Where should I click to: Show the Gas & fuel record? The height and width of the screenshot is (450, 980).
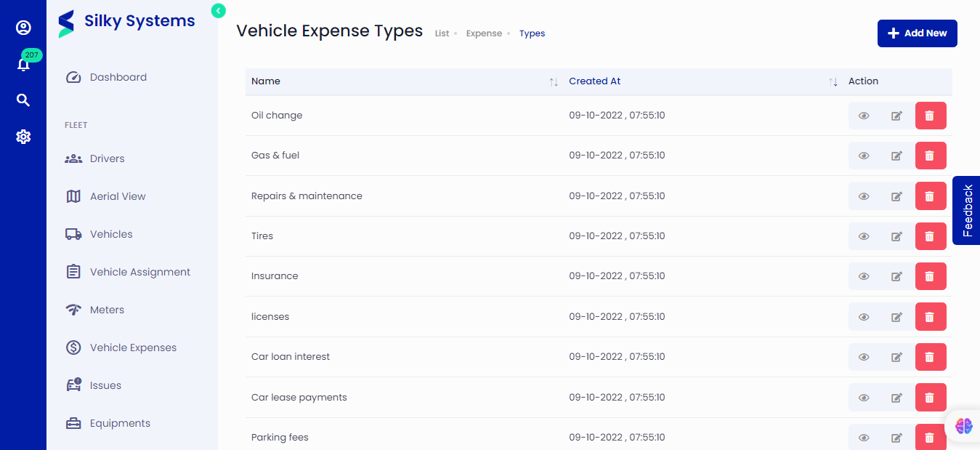pos(863,155)
